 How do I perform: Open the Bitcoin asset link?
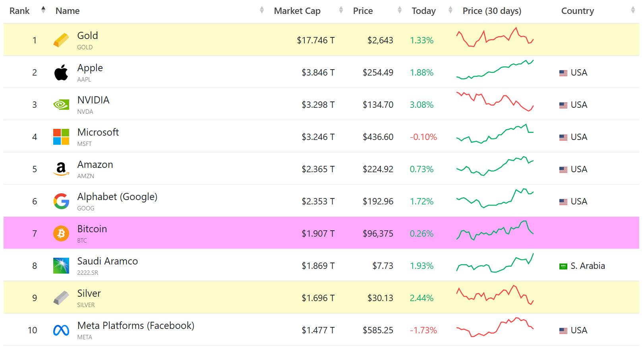(x=92, y=229)
